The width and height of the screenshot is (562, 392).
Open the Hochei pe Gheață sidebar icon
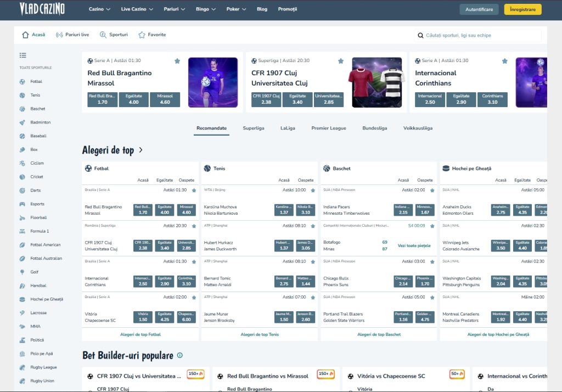pos(22,299)
